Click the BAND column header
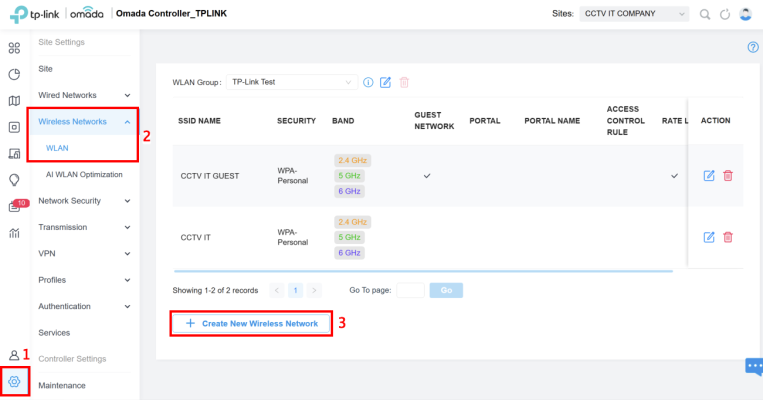Screen dimensions: 763x400 point(343,121)
